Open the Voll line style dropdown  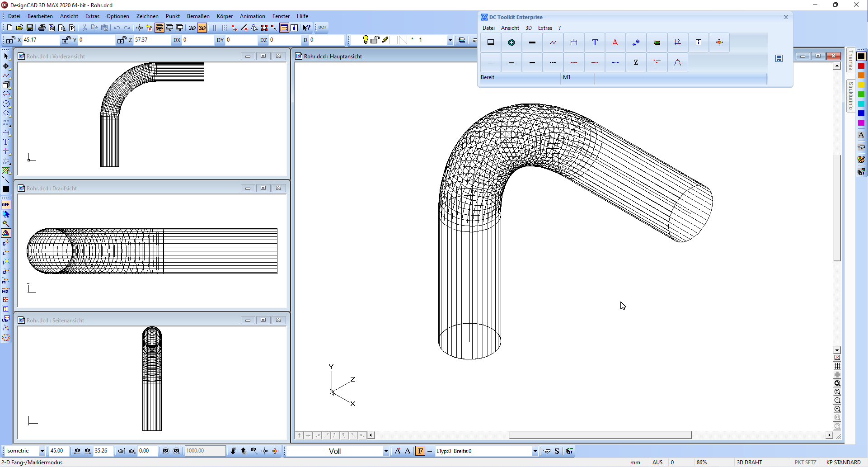tap(385, 451)
